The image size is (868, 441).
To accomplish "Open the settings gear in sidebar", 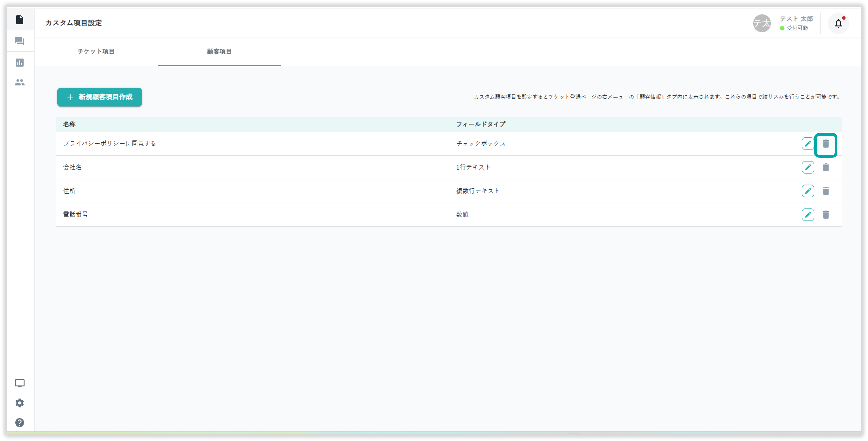I will 20,403.
